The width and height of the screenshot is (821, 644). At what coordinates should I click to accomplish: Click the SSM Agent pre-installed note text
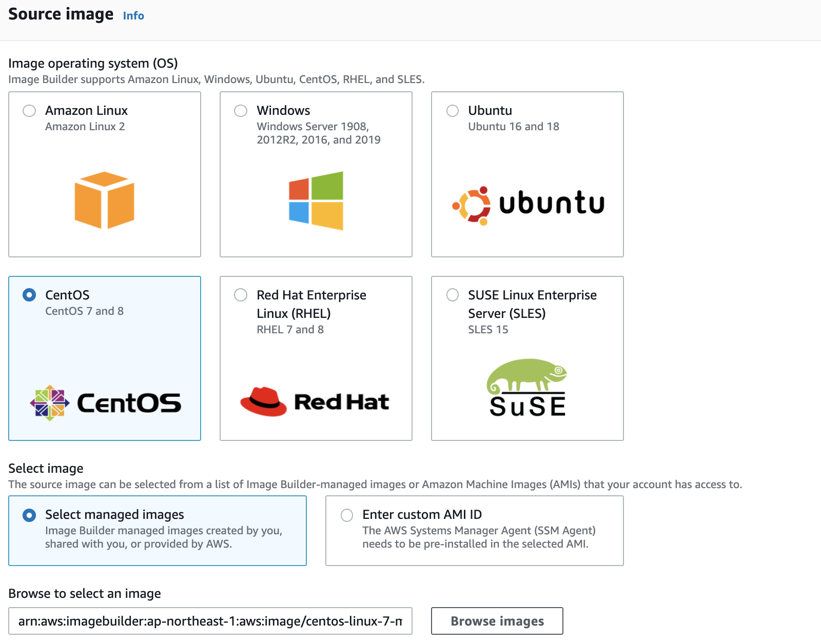(x=479, y=537)
